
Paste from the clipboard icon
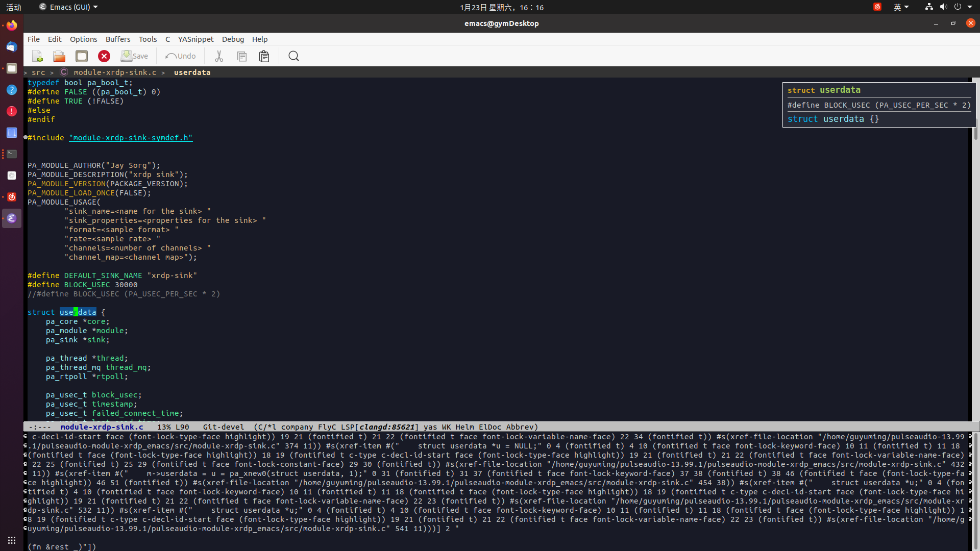point(264,56)
